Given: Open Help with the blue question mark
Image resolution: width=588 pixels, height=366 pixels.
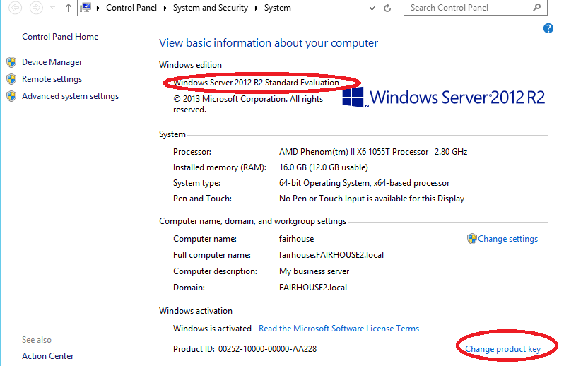Looking at the screenshot, I should click(x=548, y=28).
